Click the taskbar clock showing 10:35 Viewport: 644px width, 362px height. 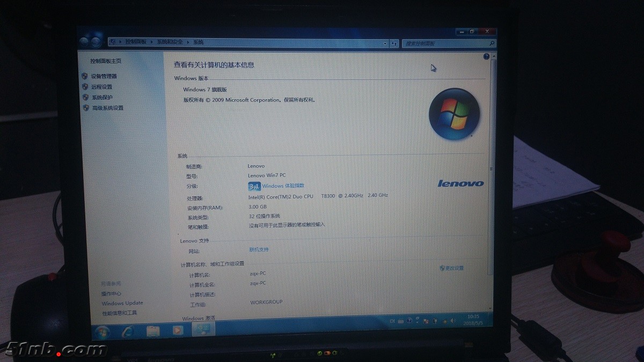[473, 320]
